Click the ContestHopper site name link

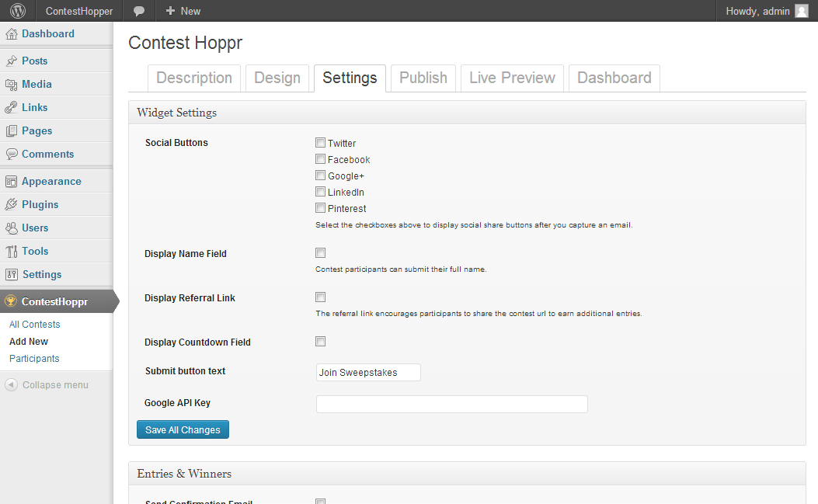78,11
